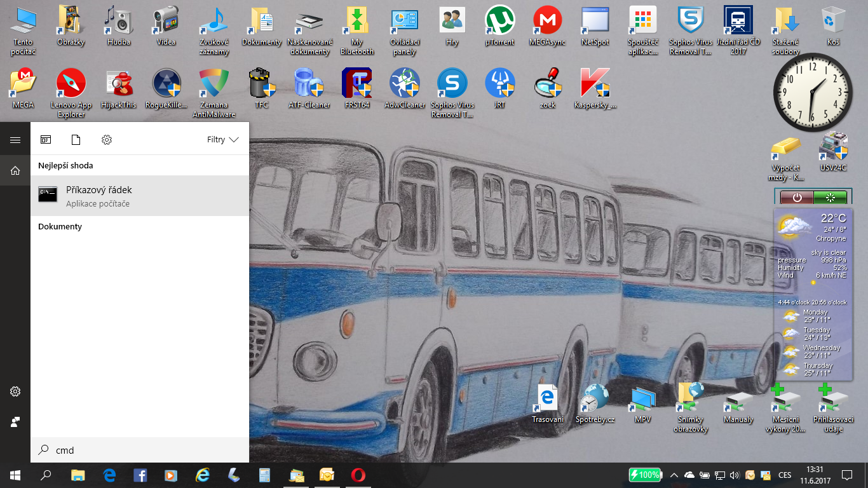
Task: Expand the Filtry dropdown
Action: (x=223, y=140)
